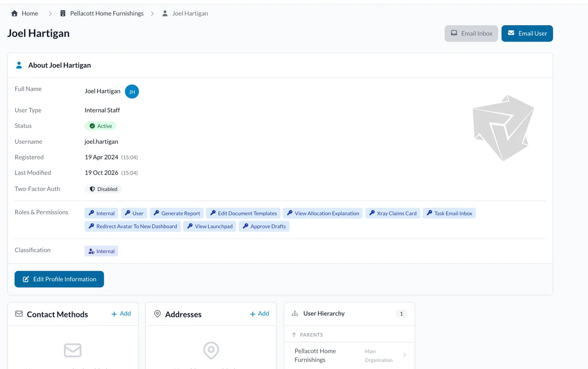Select the Last Modified date 19 Oct 2026
This screenshot has width=588, height=369.
pyautogui.click(x=102, y=173)
